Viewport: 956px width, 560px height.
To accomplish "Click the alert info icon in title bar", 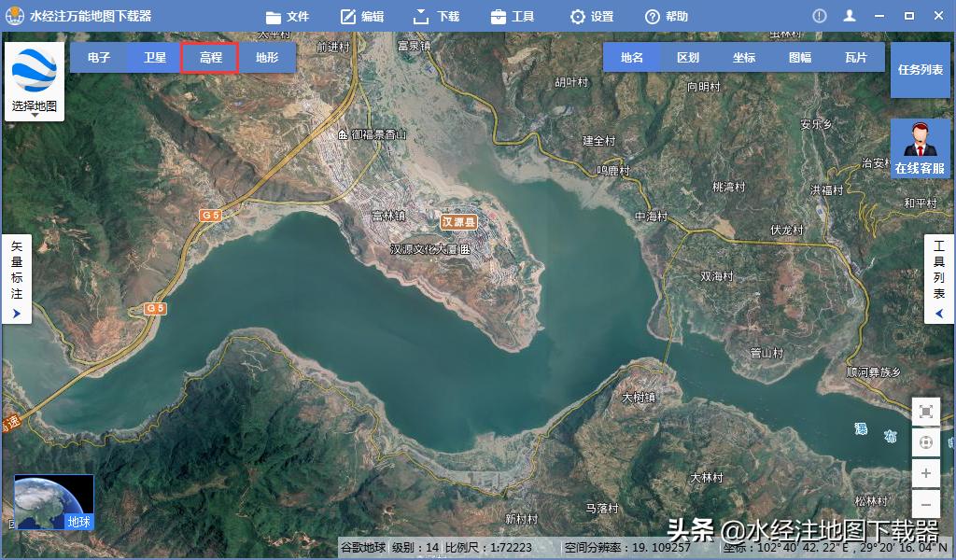I will click(820, 16).
